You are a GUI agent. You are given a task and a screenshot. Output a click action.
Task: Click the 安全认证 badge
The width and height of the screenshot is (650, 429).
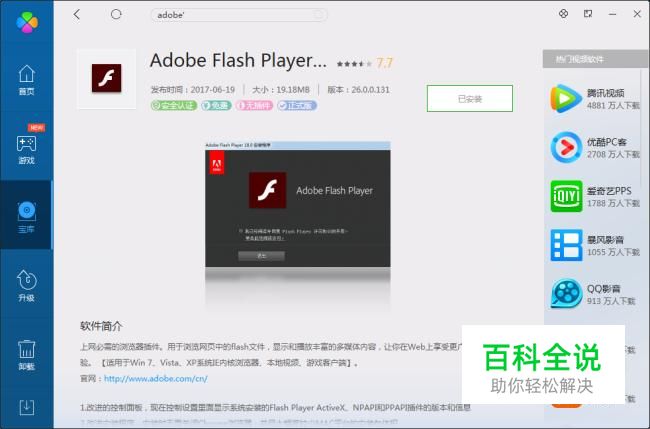pos(174,106)
